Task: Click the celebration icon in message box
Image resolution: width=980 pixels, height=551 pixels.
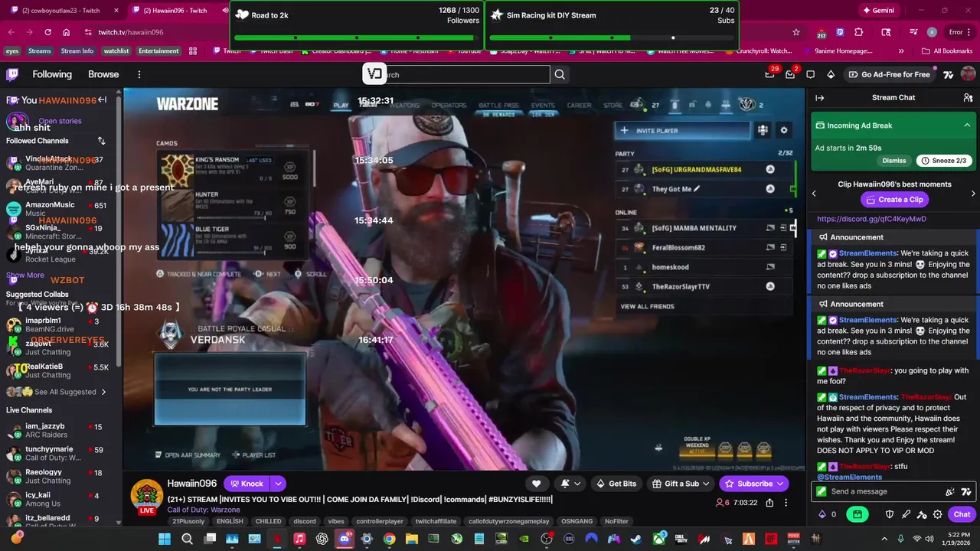Action: click(x=950, y=491)
